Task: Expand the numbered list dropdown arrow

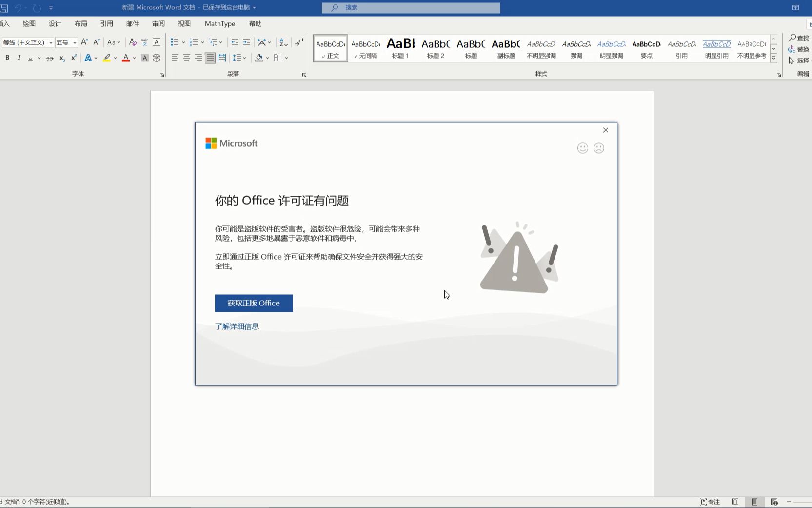Action: coord(202,42)
